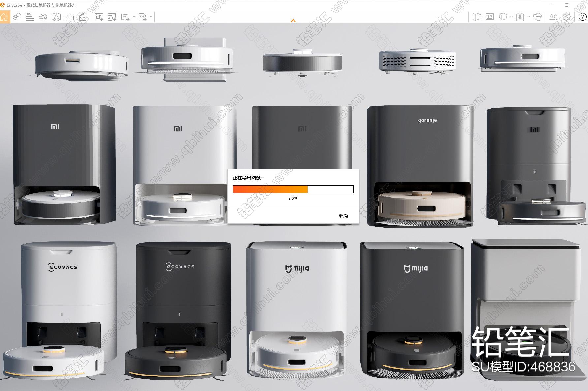The width and height of the screenshot is (588, 391).
Task: Click the cube view projection icon
Action: coord(503,17)
